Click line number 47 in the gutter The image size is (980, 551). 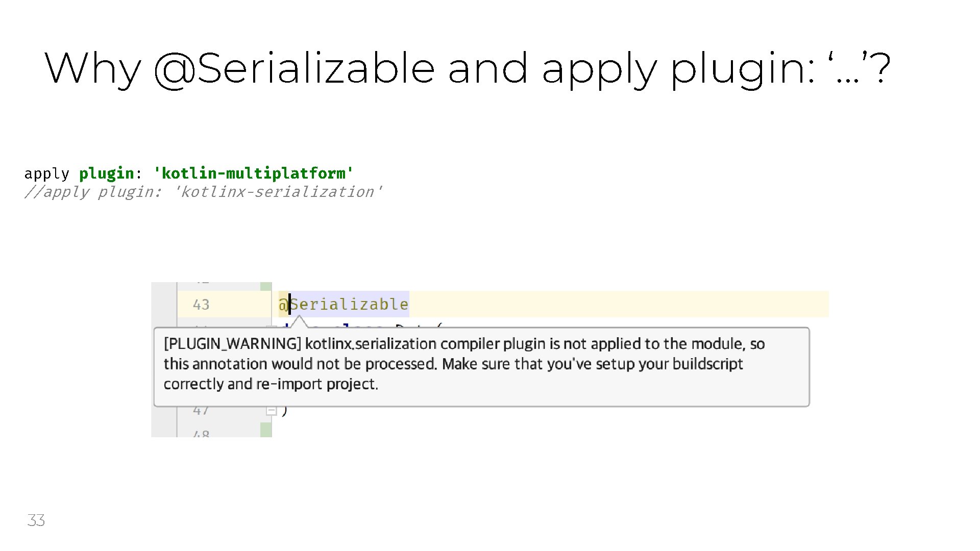(x=201, y=410)
